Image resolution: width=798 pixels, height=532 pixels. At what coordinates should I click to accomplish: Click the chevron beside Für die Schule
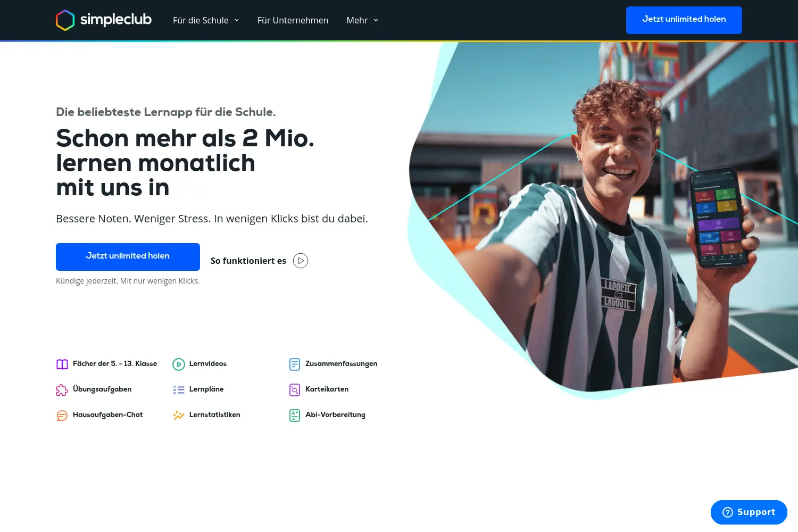237,20
